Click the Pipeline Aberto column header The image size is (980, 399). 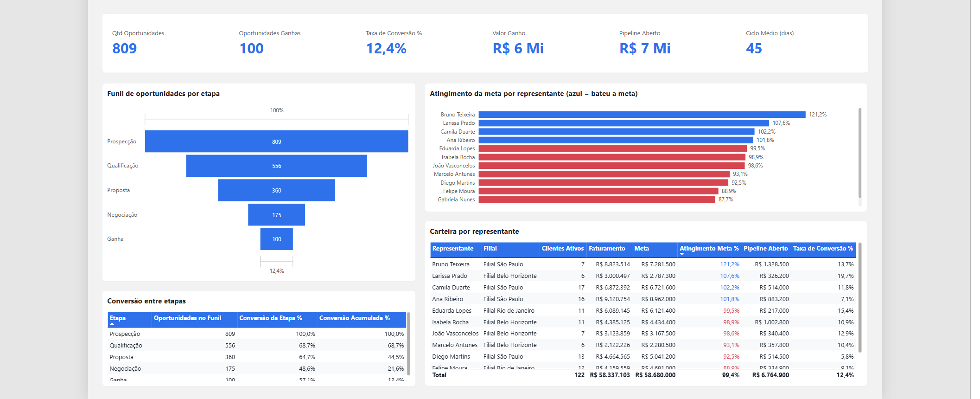pos(766,249)
